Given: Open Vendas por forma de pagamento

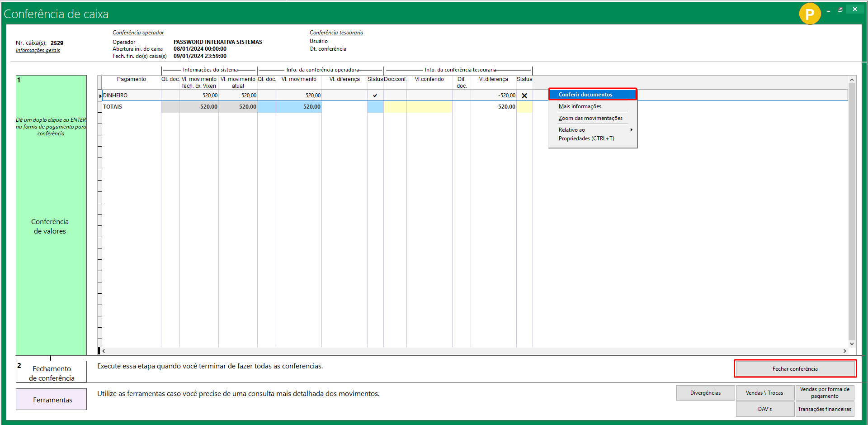Looking at the screenshot, I should click(825, 393).
